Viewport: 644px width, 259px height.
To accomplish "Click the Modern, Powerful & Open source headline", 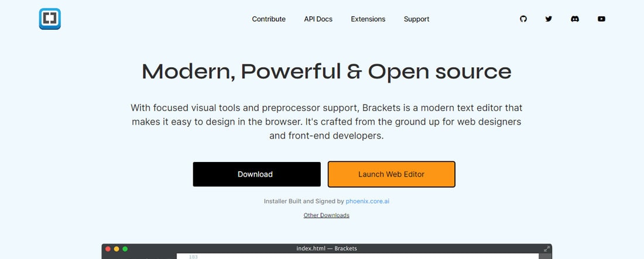I will 326,71.
